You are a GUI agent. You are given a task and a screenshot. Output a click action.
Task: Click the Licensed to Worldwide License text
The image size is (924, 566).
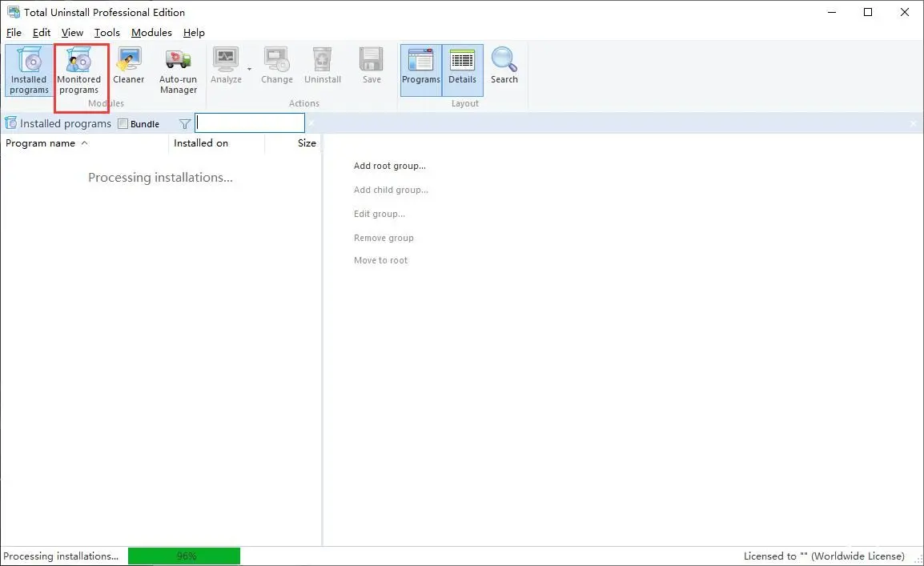824,556
